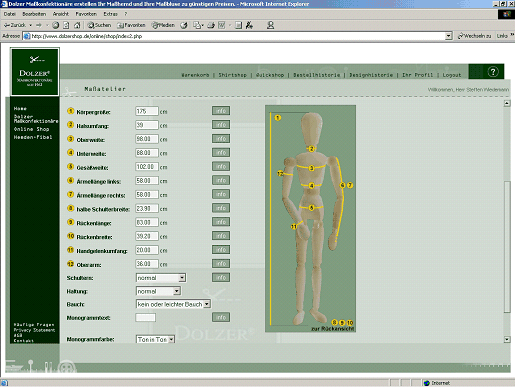Click marker 4 on the mannequin's waist
Viewport: 515px width, 387px height.
(311, 186)
